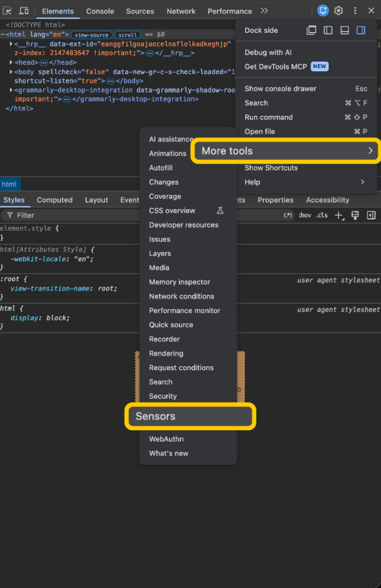
Task: Select Layers from More tools
Action: [188, 253]
